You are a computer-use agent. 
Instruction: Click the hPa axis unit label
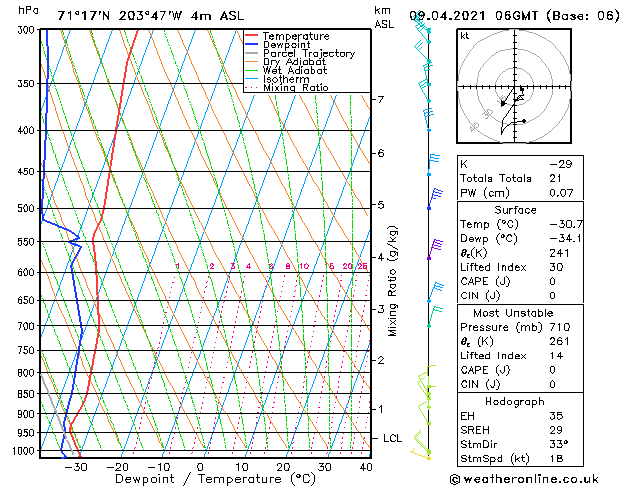[x=28, y=10]
